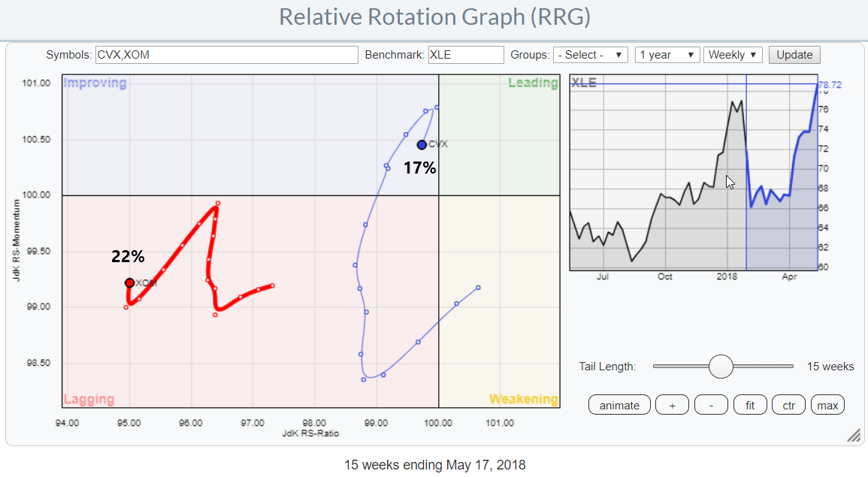Click the Tail Length slider handle
The height and width of the screenshot is (477, 868).
(x=721, y=367)
